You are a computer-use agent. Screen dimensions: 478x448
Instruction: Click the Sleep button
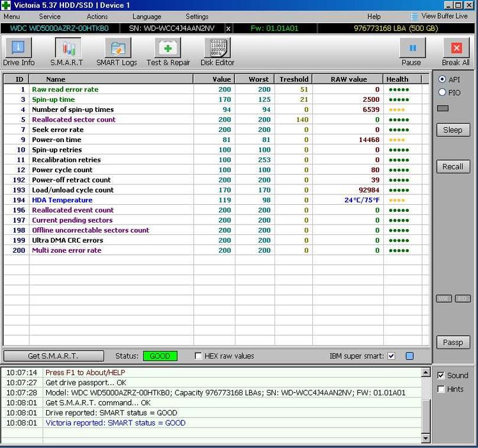[x=453, y=130]
